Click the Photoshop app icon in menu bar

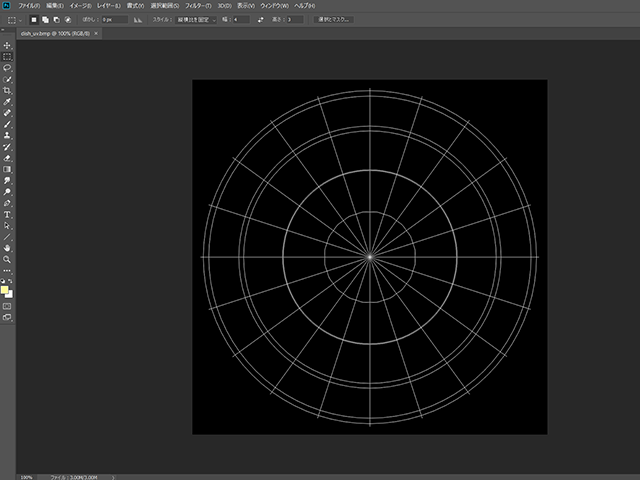pyautogui.click(x=7, y=6)
